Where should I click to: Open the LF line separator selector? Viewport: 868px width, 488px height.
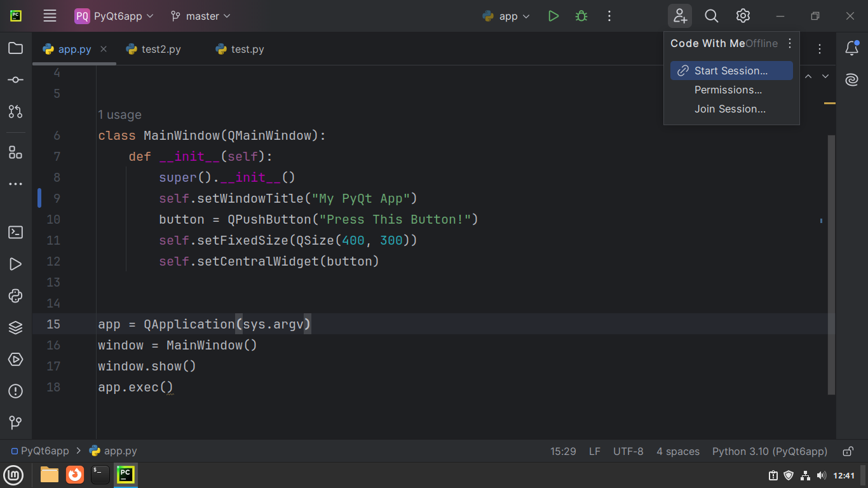click(x=595, y=451)
